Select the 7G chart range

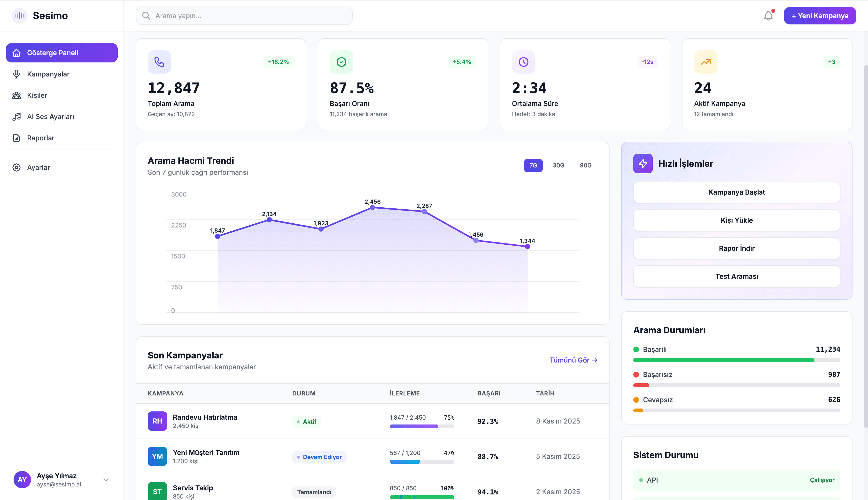pos(533,165)
